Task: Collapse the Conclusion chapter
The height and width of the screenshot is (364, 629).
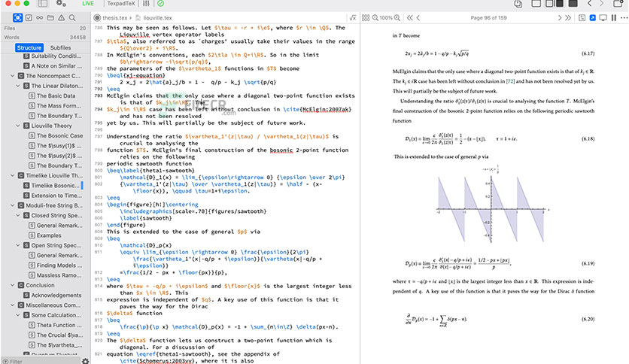Action: pyautogui.click(x=13, y=286)
